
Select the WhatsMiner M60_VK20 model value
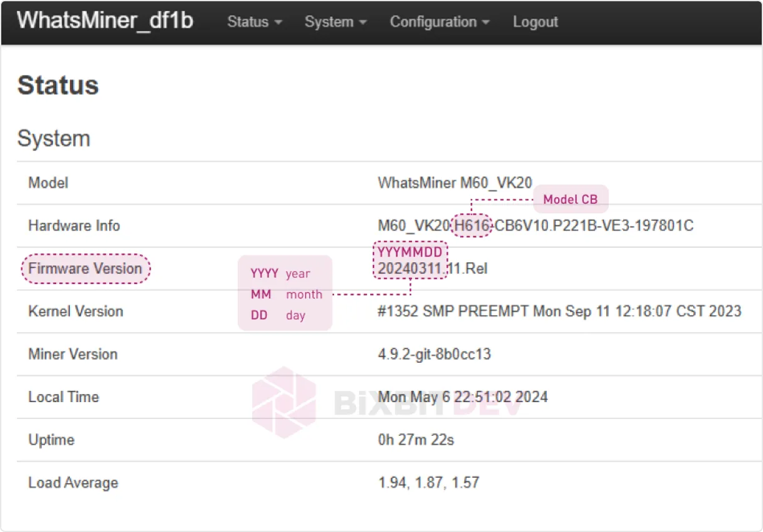point(455,183)
